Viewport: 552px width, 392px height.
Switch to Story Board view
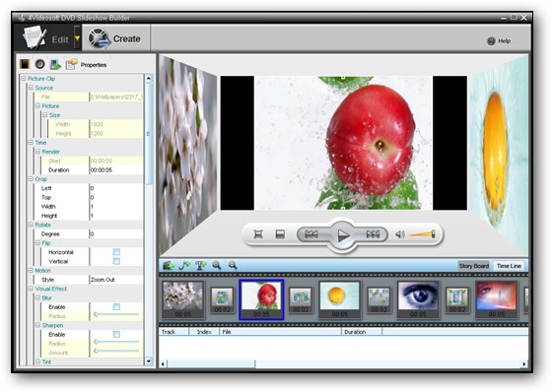click(x=474, y=266)
